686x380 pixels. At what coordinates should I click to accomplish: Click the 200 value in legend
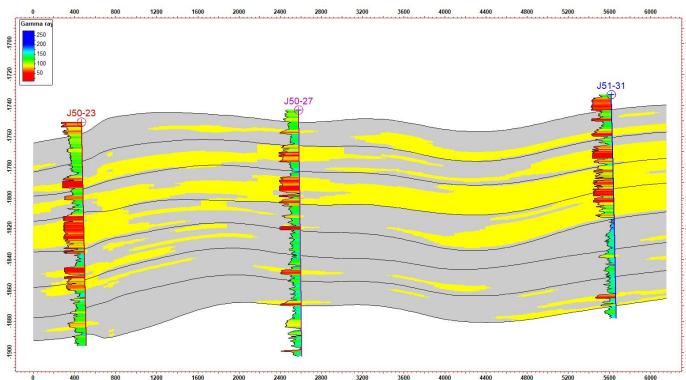41,44
